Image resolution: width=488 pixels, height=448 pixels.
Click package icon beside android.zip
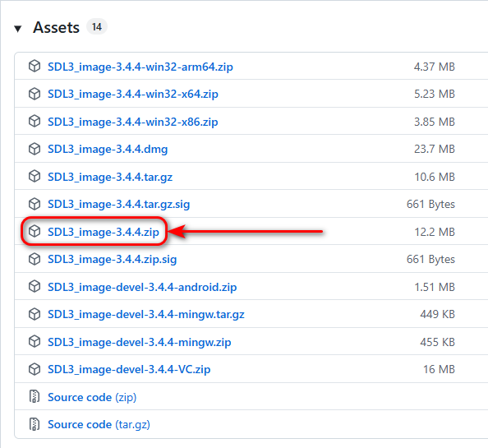click(35, 286)
